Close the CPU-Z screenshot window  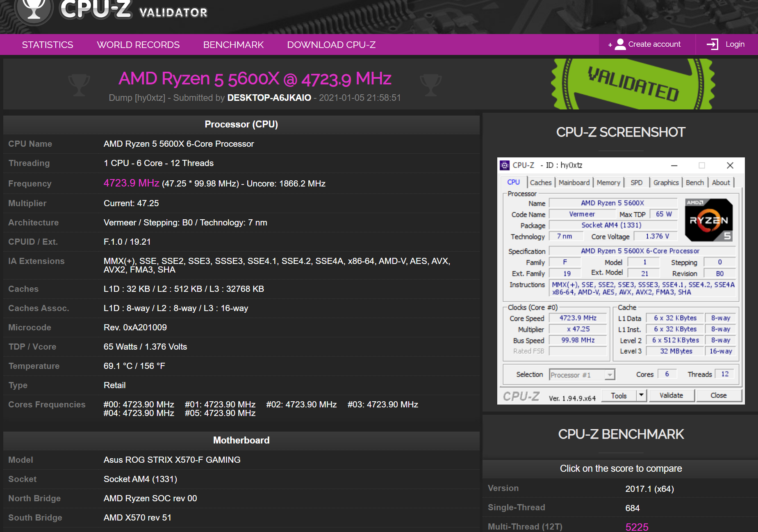coord(730,166)
